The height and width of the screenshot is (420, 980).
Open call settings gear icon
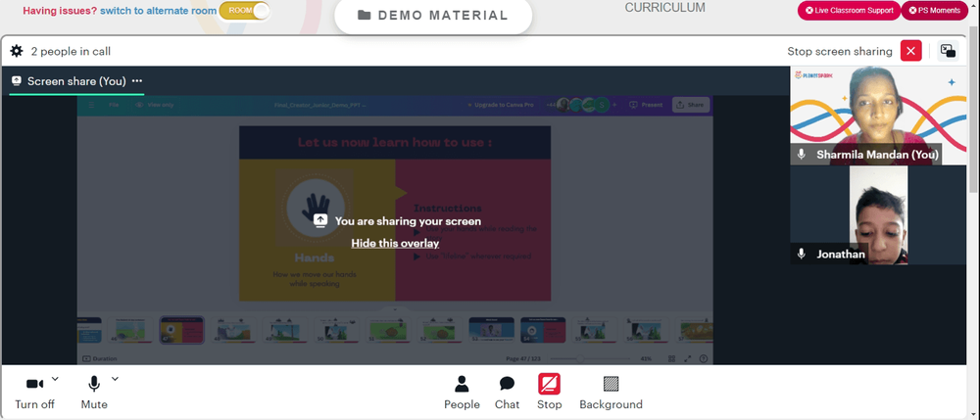point(17,51)
